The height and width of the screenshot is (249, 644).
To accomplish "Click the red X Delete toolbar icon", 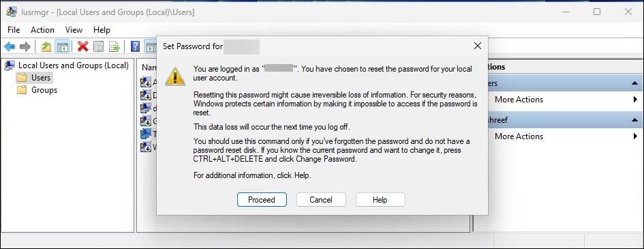I will (83, 47).
